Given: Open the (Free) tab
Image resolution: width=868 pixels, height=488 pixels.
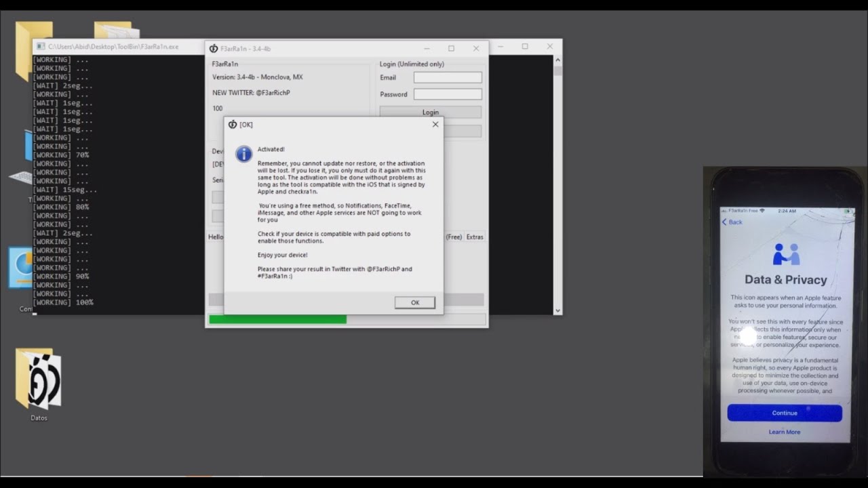Looking at the screenshot, I should 454,237.
